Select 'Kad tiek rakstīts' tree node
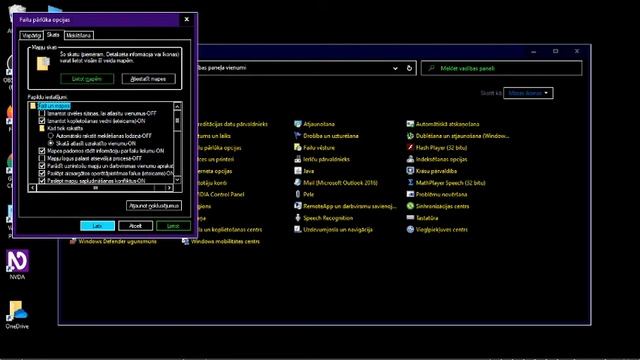Screen dimensions: 640x360 [x=65, y=128]
